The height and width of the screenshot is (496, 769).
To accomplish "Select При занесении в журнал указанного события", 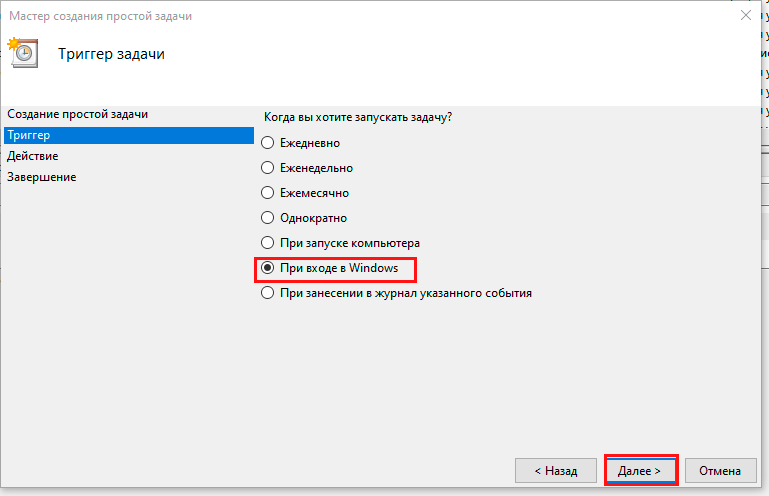I will coord(267,294).
